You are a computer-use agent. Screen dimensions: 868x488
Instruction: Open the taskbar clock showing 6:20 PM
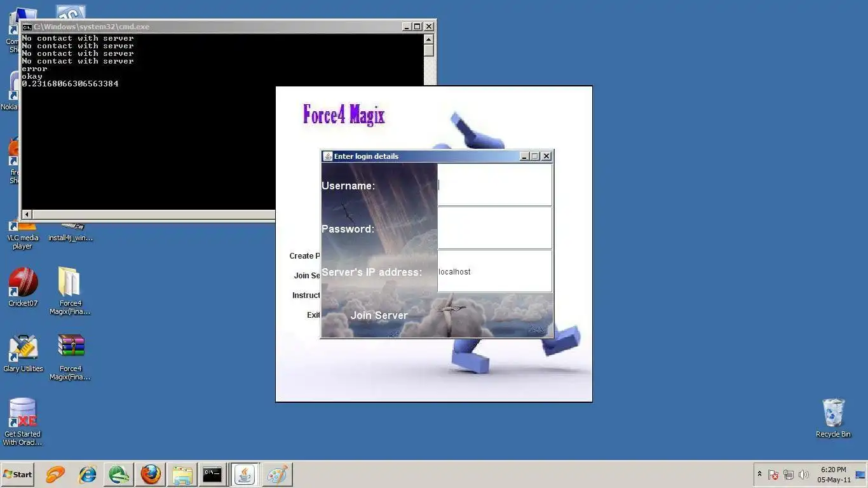(834, 475)
